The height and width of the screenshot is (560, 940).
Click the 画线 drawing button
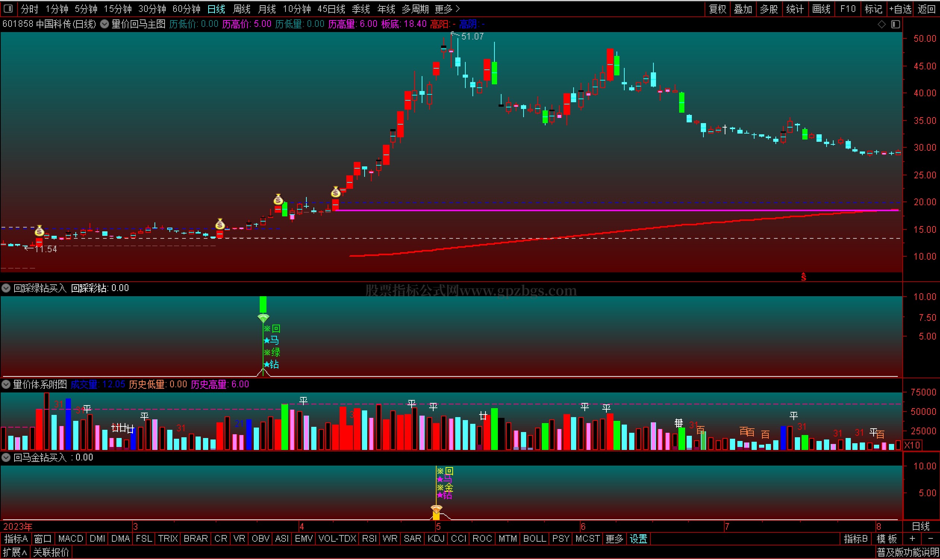tap(821, 9)
